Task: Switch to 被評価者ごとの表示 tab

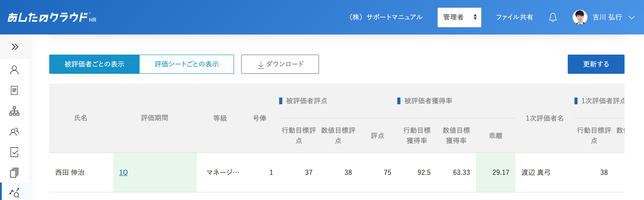Action: click(94, 64)
